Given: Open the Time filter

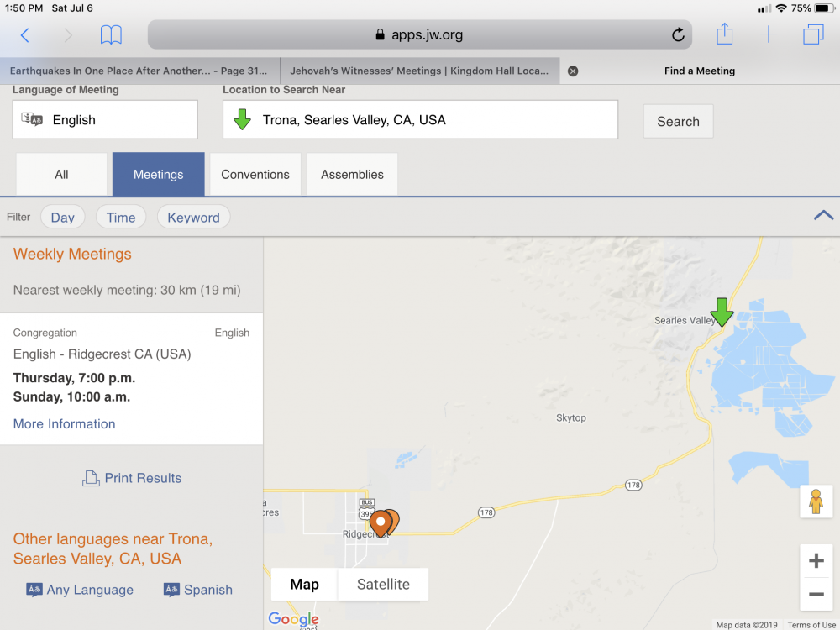Looking at the screenshot, I should (121, 218).
